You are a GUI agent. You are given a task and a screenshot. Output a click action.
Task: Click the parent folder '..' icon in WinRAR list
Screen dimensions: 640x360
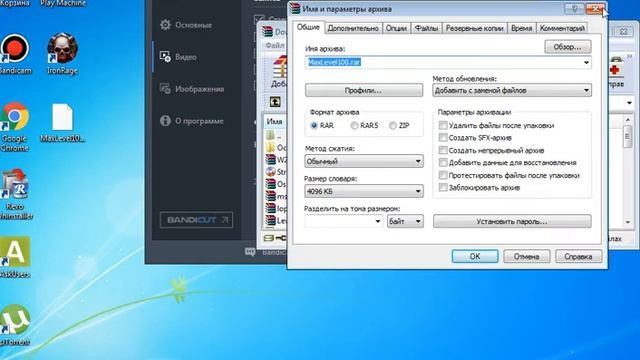270,135
